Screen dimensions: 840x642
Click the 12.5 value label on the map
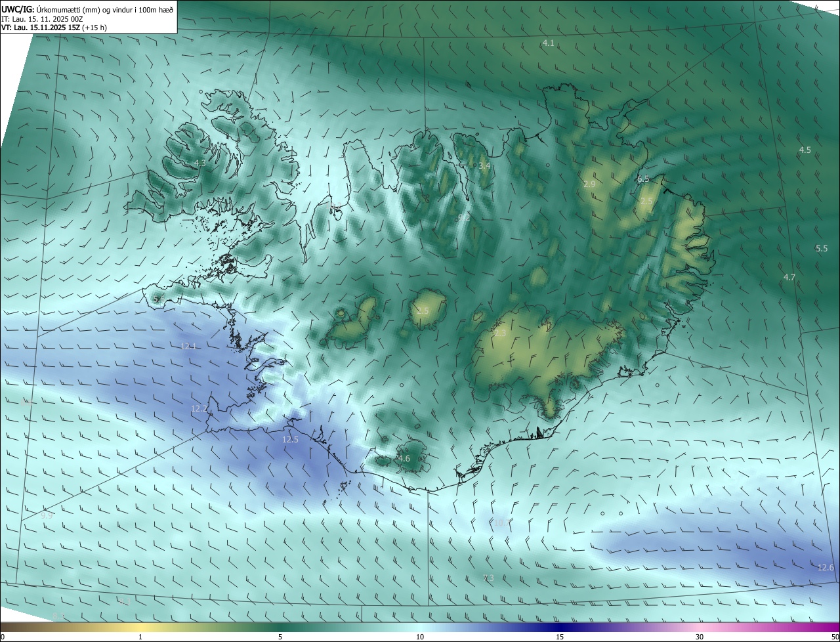point(290,439)
